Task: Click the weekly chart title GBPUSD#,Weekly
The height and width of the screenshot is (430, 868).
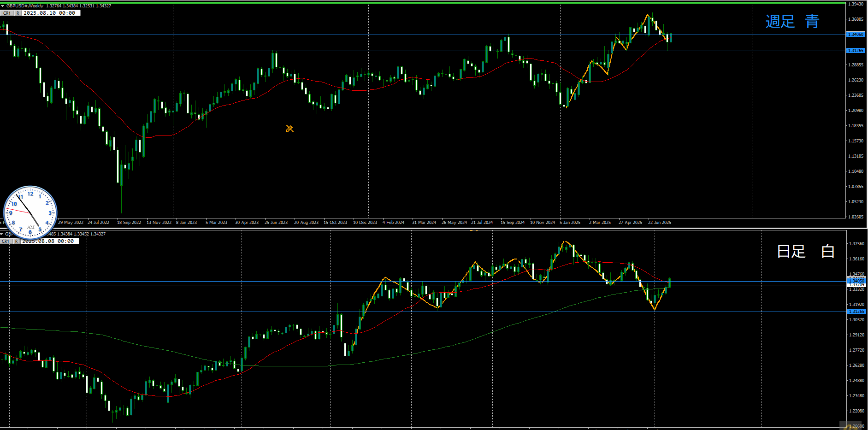Action: [x=25, y=6]
